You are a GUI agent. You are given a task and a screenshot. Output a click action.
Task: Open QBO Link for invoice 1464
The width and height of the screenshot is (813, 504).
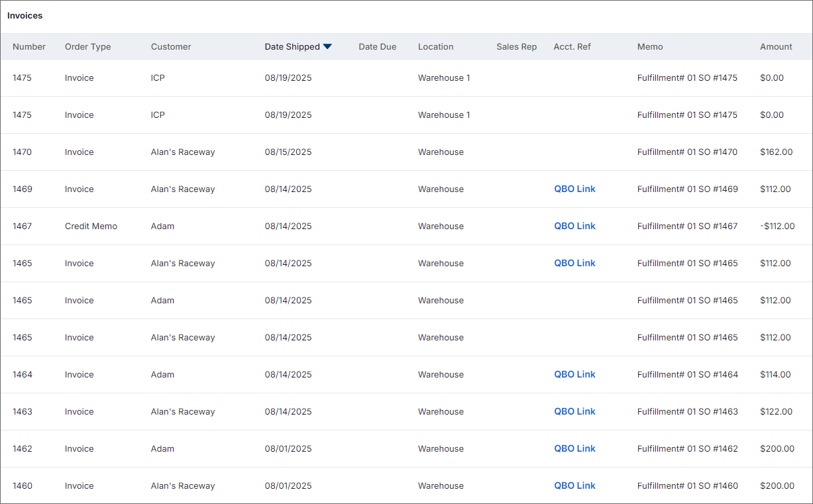point(574,374)
